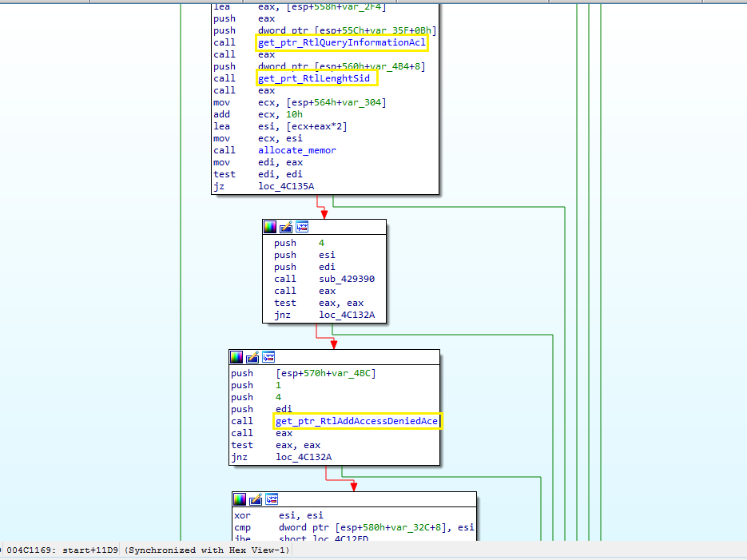The image size is (747, 560).
Task: Click the address 004C1169: start+11D9 in the status bar
Action: 62,550
